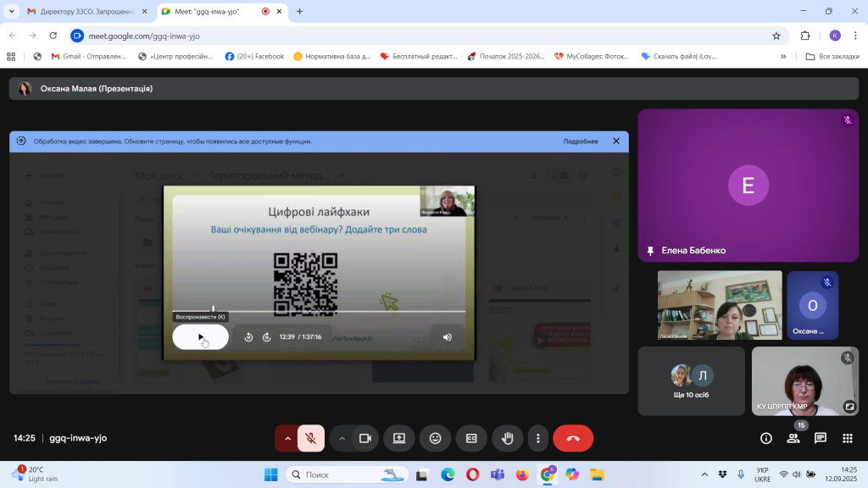Open the activities panel icon

tap(848, 438)
